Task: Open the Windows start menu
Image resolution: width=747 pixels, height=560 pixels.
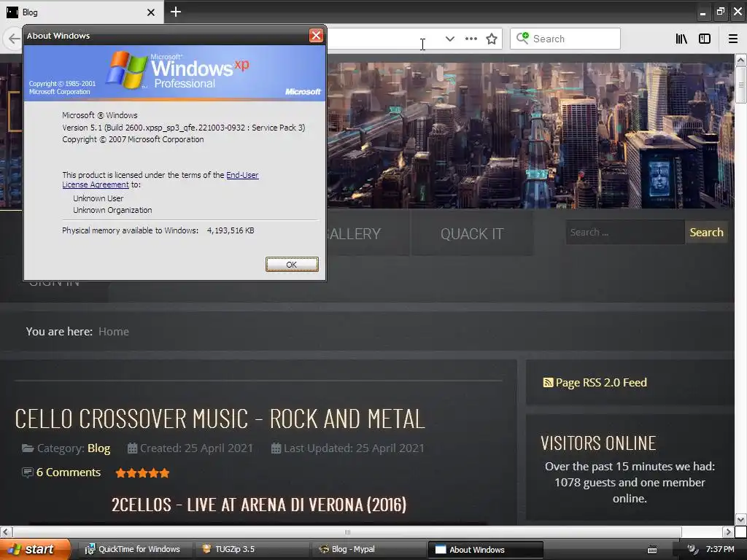Action: (x=35, y=549)
